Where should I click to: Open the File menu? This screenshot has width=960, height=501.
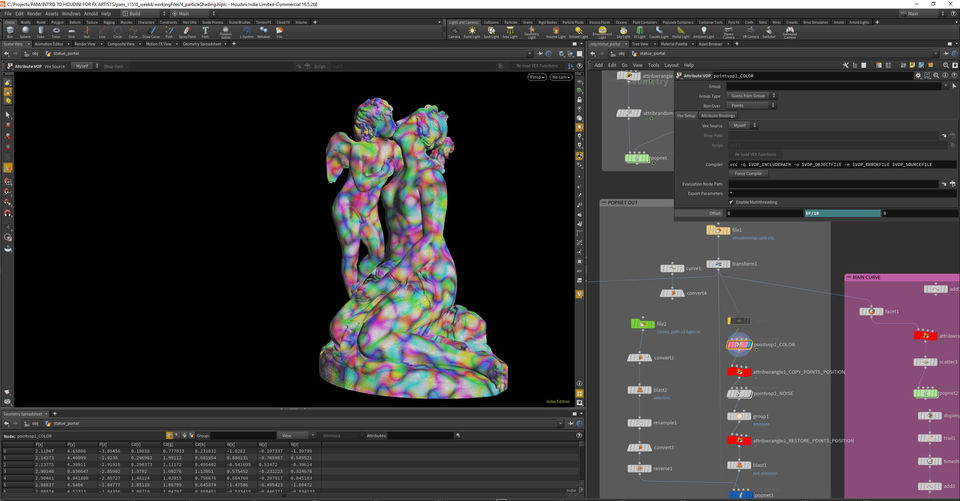click(8, 13)
